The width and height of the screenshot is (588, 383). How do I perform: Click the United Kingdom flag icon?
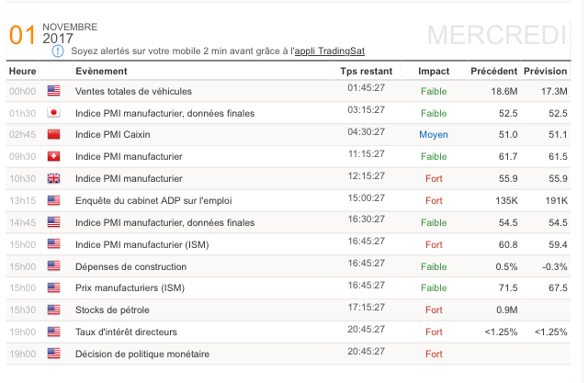(53, 179)
